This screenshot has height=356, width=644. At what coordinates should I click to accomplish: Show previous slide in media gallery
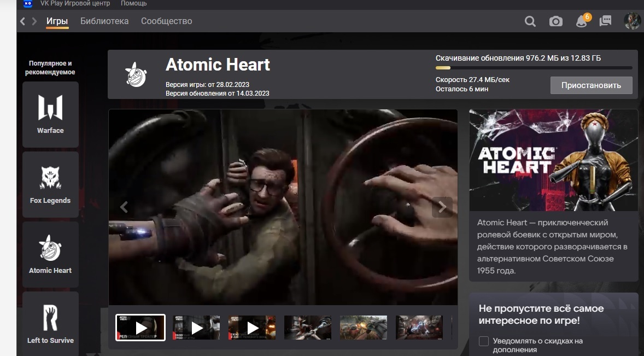coord(124,207)
